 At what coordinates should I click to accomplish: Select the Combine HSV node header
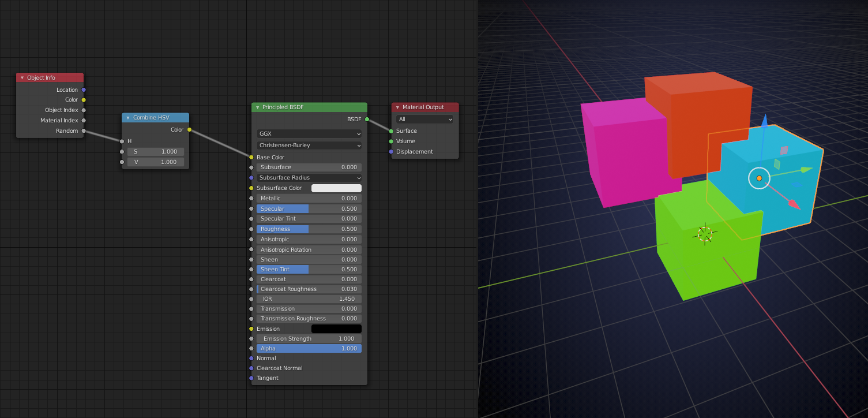(155, 118)
